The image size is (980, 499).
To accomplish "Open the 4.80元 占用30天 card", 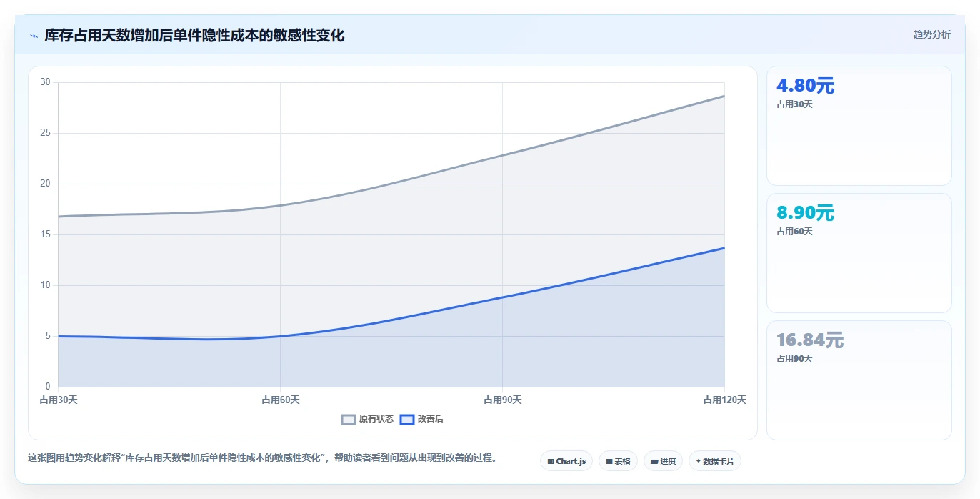I will 859,126.
